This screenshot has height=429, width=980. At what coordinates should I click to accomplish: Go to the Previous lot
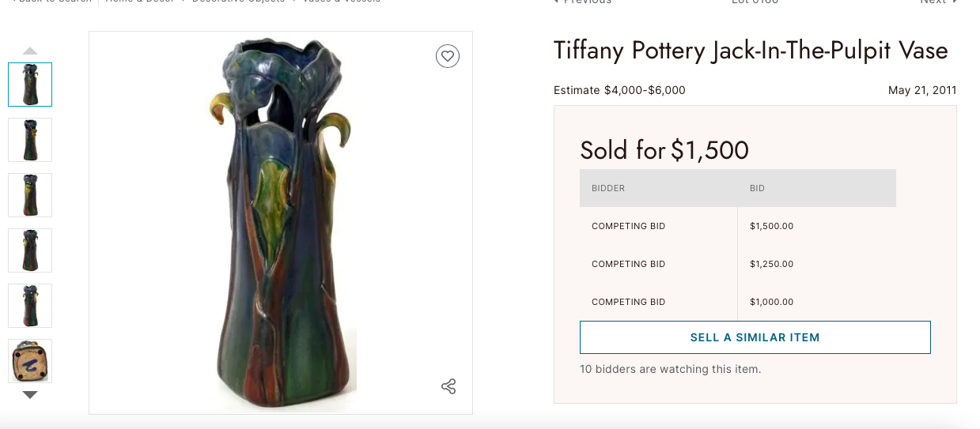(x=584, y=2)
